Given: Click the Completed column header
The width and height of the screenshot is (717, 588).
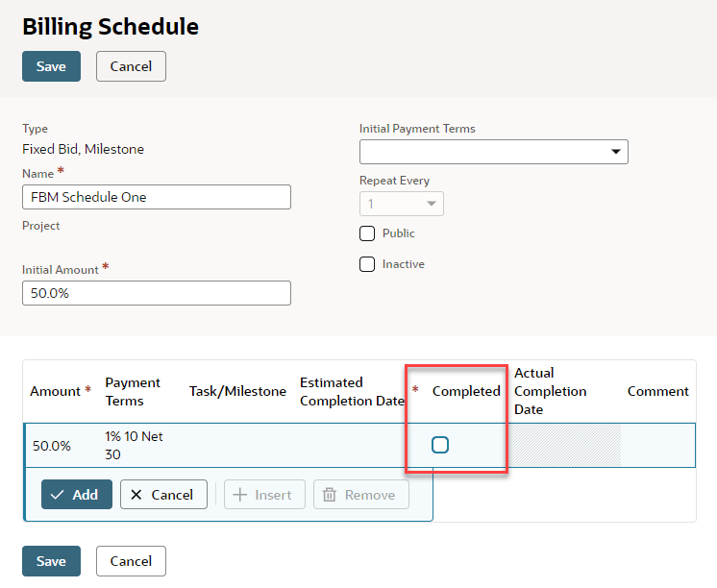Looking at the screenshot, I should tap(466, 391).
